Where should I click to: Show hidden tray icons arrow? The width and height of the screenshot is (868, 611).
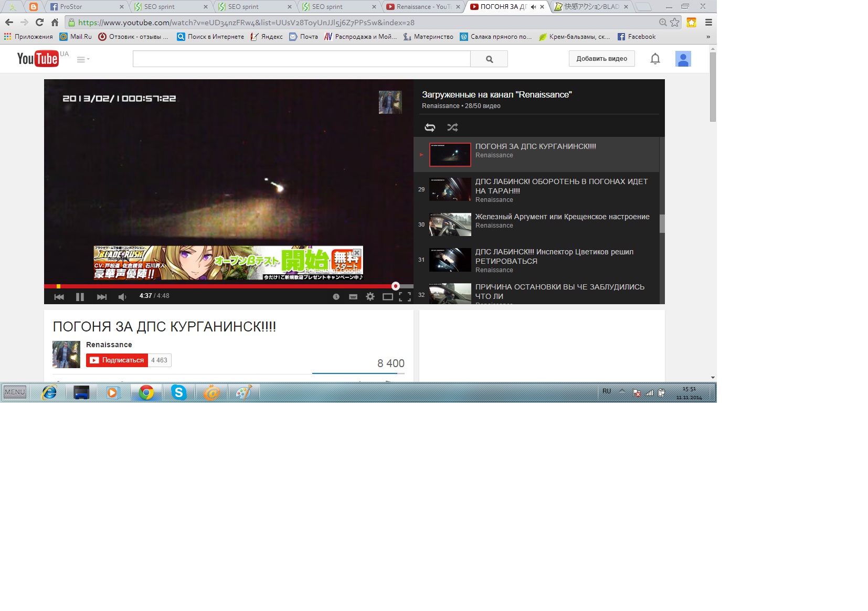coord(622,391)
